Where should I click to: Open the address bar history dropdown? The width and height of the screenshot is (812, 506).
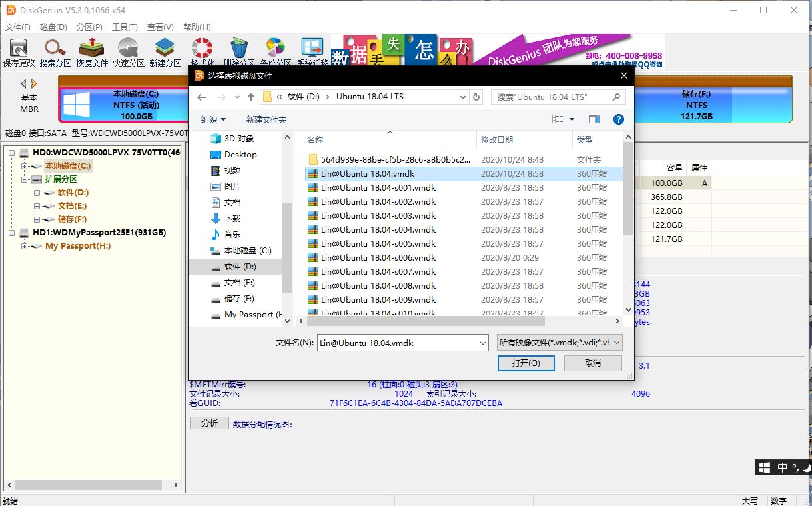click(x=464, y=97)
